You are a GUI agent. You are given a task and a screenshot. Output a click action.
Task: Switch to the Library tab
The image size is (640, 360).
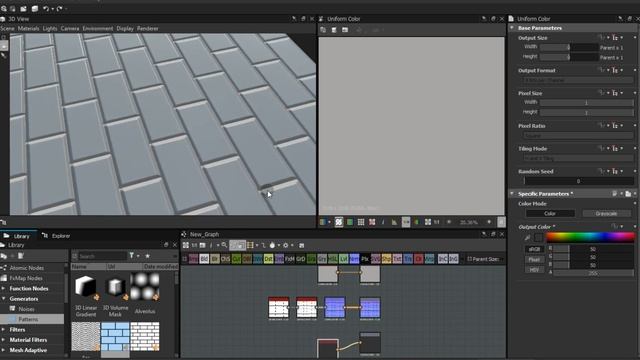[18, 236]
